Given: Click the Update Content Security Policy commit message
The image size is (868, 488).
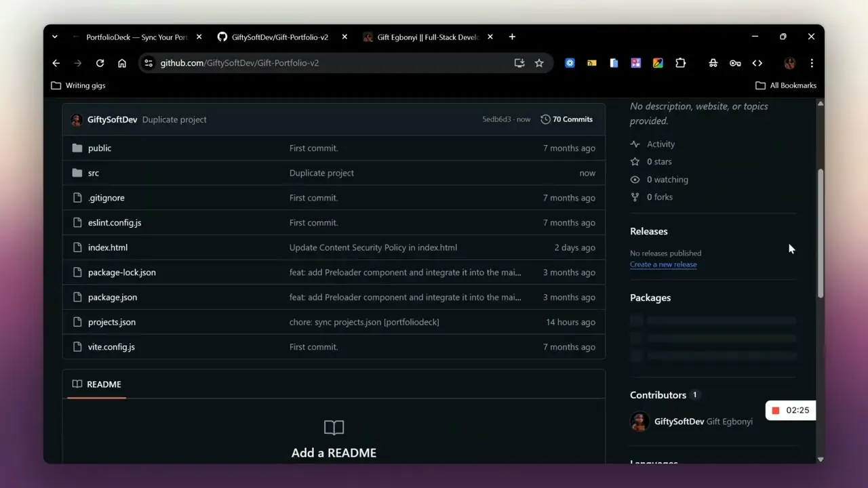Looking at the screenshot, I should [373, 247].
